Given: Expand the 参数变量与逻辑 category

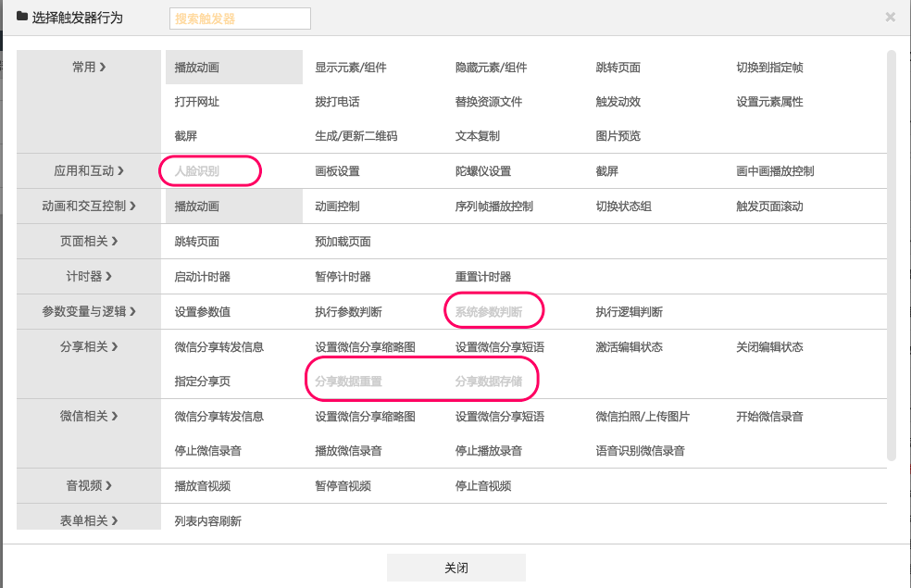Looking at the screenshot, I should pos(89,312).
